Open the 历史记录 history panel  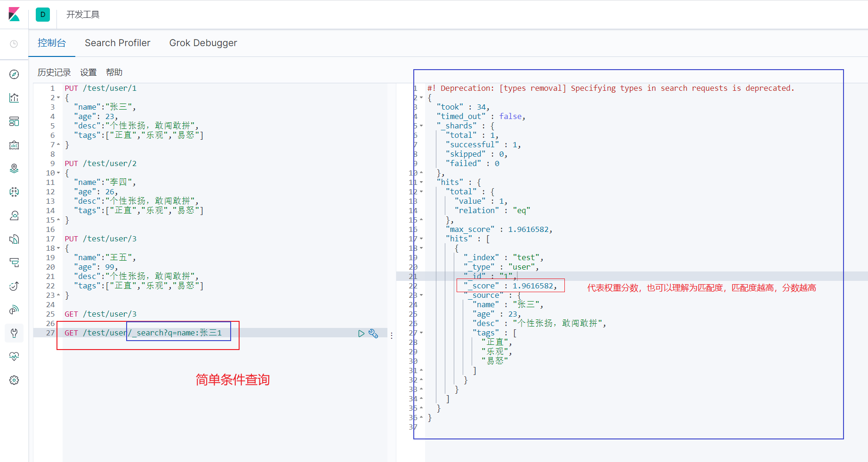point(54,72)
